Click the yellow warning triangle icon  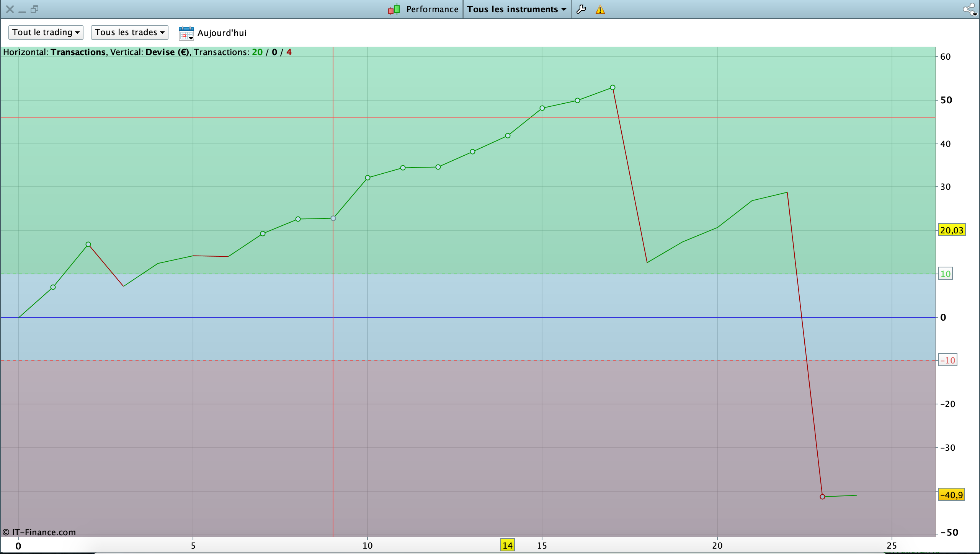[600, 10]
